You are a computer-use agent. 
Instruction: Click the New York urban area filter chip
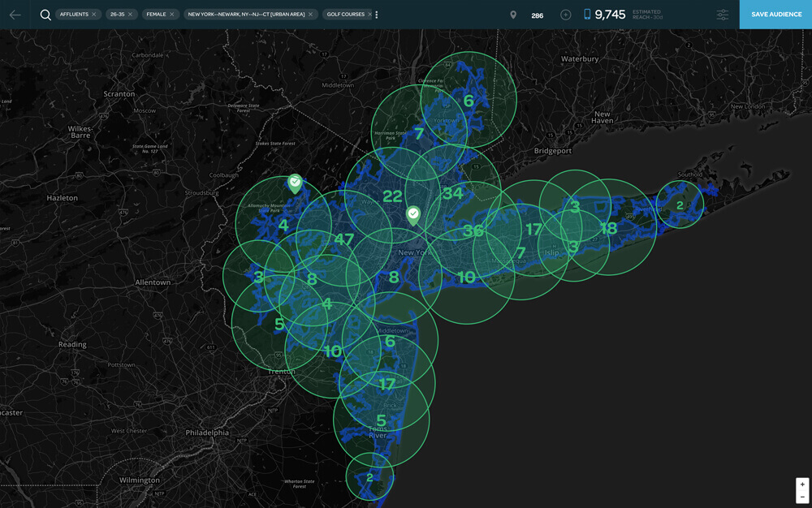(x=245, y=15)
